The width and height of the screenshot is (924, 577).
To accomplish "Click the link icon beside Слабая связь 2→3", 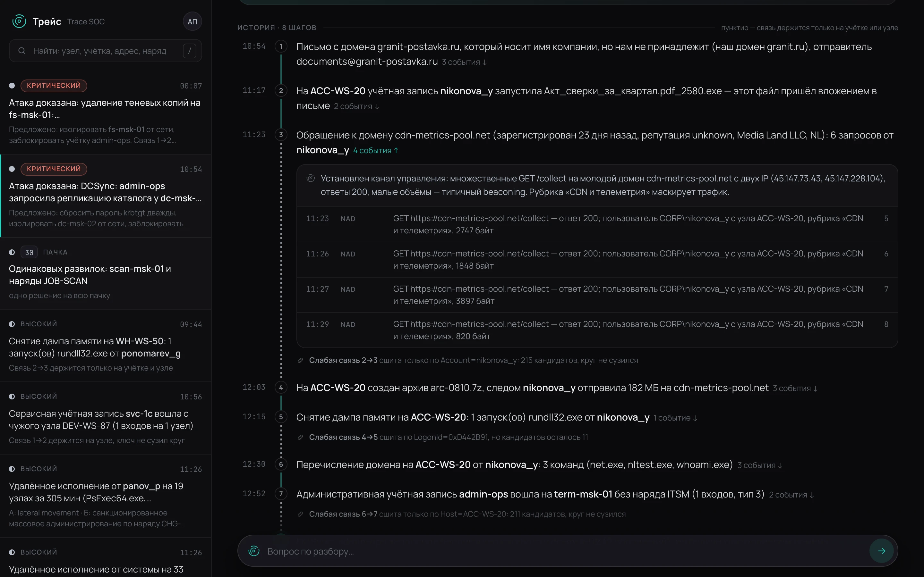I will 300,360.
